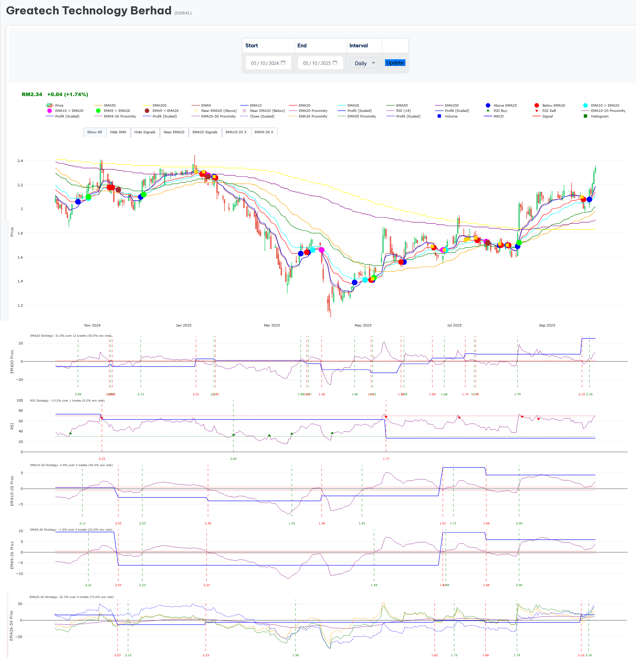Open the Interval dropdown set to Daily
Screen dimensions: 636x672
[364, 63]
